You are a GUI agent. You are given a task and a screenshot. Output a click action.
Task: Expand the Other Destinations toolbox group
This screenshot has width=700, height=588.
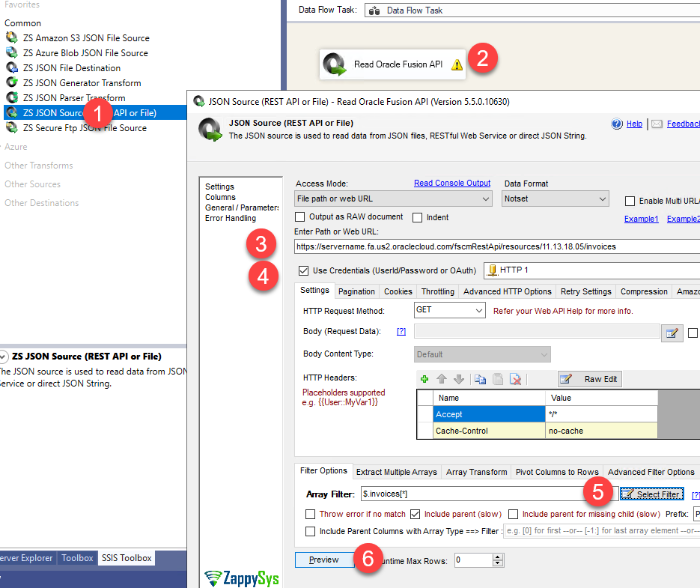point(41,203)
